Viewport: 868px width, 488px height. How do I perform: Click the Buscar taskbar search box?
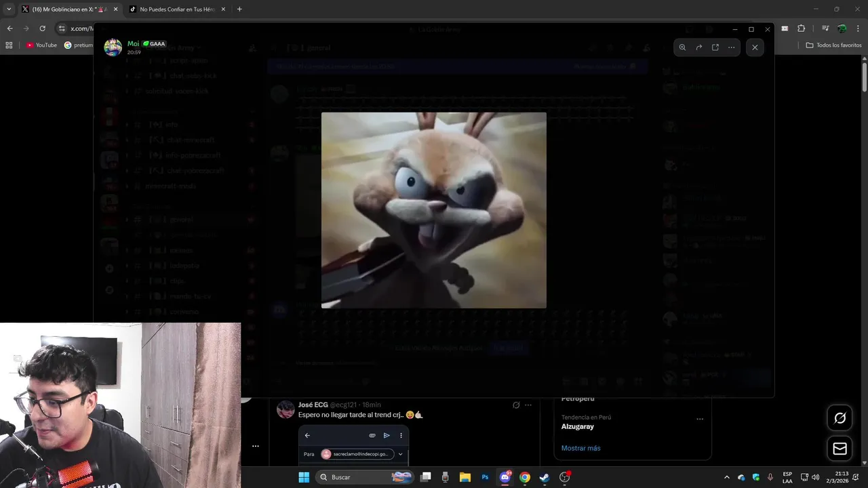pyautogui.click(x=366, y=477)
